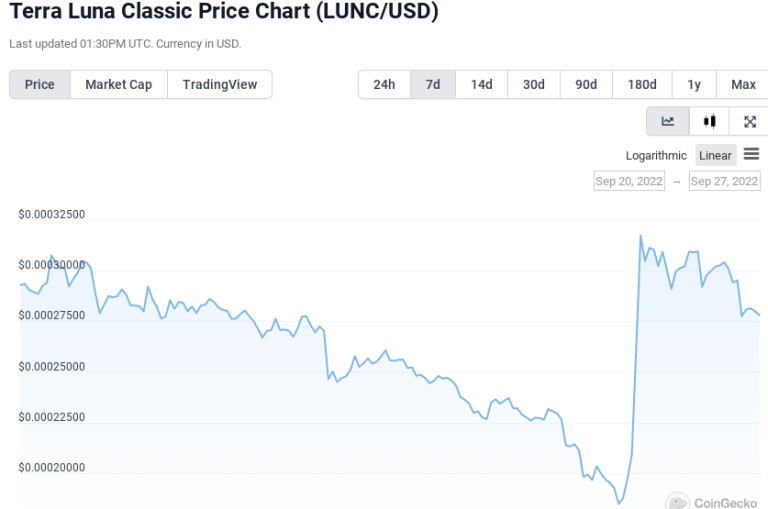Select the 14d time range
The width and height of the screenshot is (768, 509).
pos(482,85)
